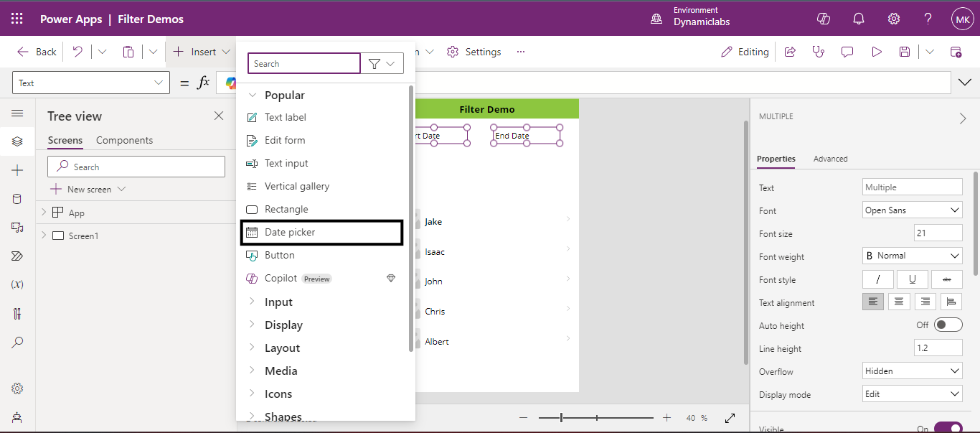The height and width of the screenshot is (433, 980).
Task: Select Date picker from insert list
Action: [290, 232]
